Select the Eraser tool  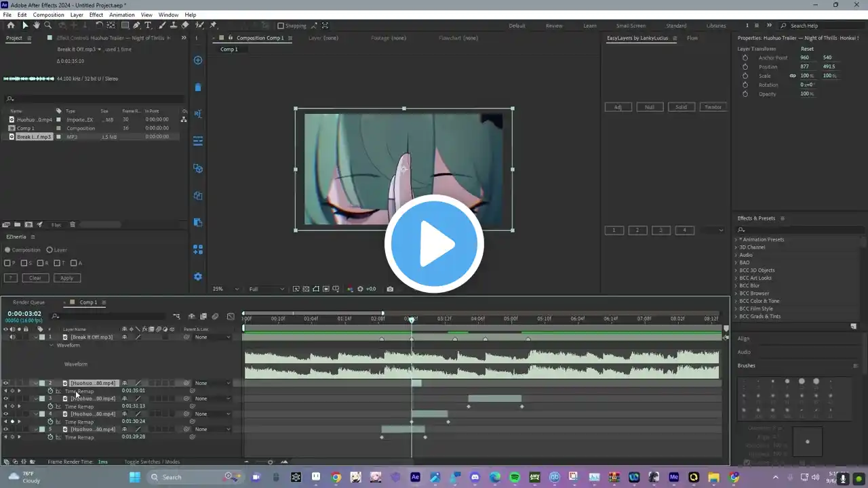click(x=185, y=26)
